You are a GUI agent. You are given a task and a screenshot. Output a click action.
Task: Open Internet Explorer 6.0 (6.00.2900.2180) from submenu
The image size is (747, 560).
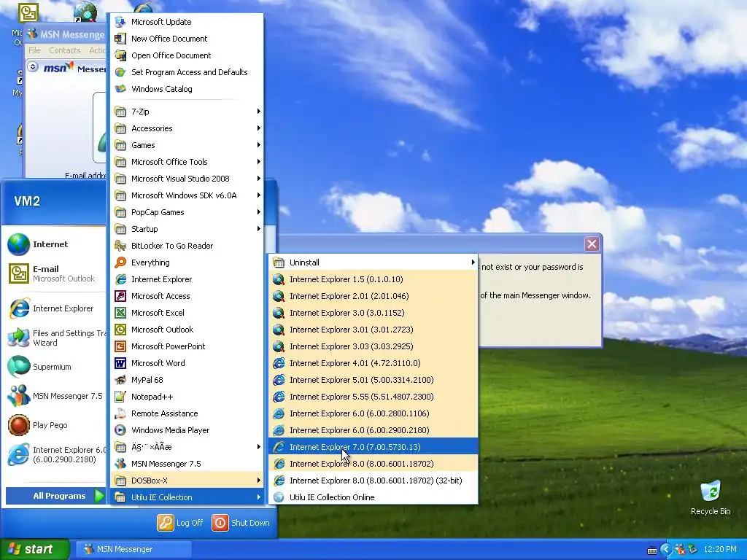[x=373, y=430]
